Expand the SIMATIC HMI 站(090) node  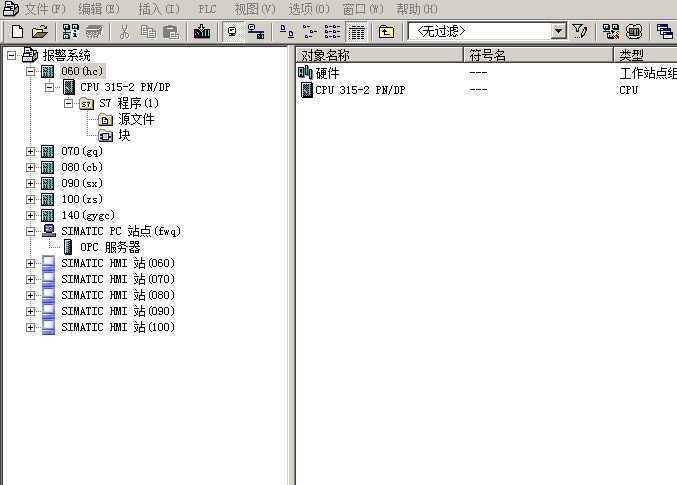pyautogui.click(x=30, y=311)
